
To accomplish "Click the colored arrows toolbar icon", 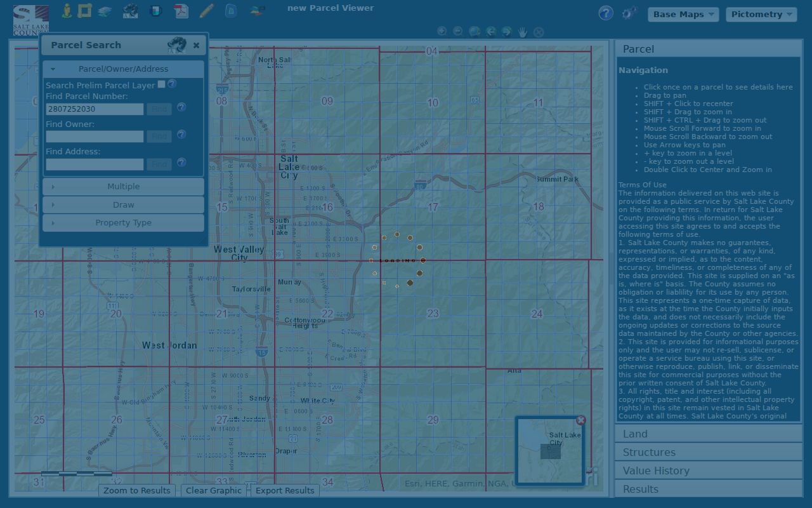I will tap(258, 11).
